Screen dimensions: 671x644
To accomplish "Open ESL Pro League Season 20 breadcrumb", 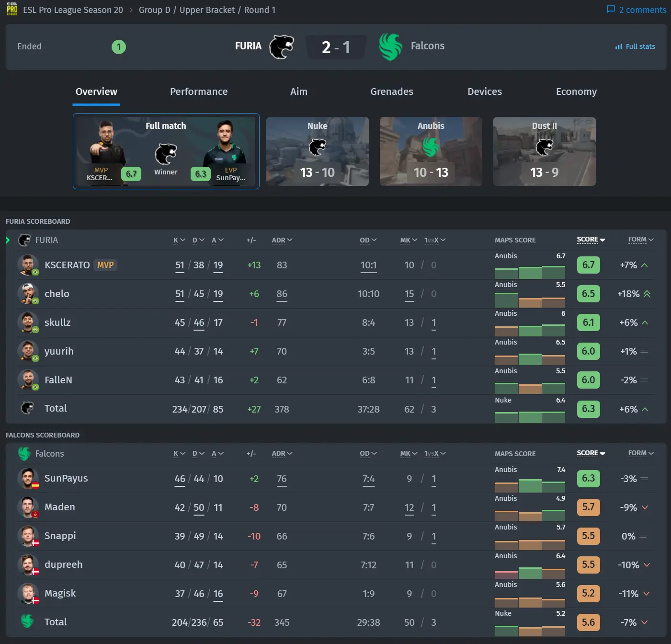I will (73, 10).
